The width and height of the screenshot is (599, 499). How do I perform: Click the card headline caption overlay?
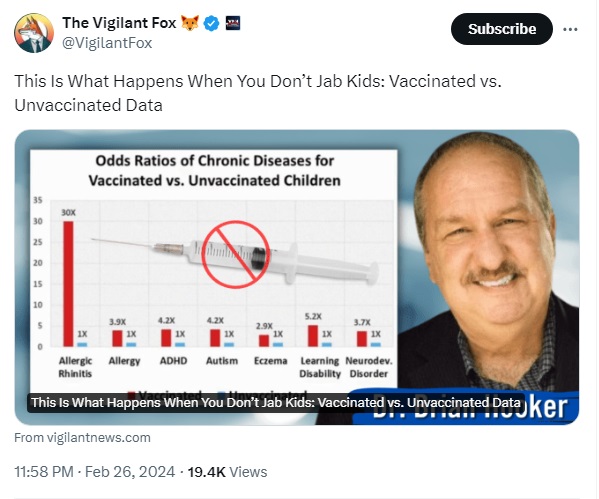tap(276, 403)
